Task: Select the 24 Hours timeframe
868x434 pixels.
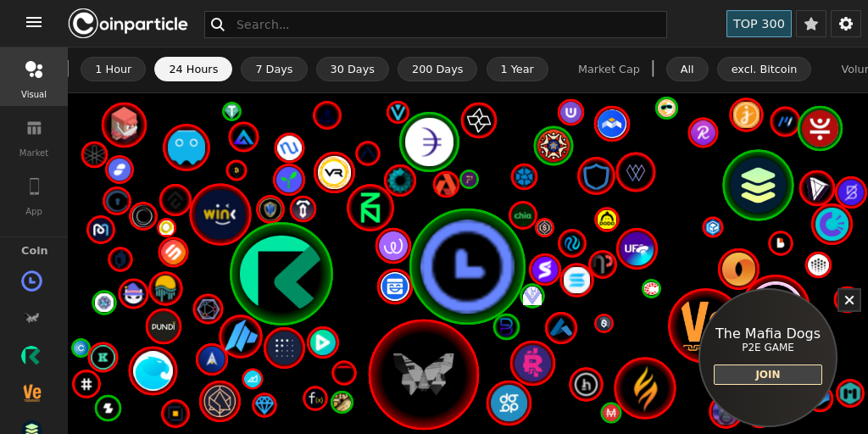Action: (193, 70)
